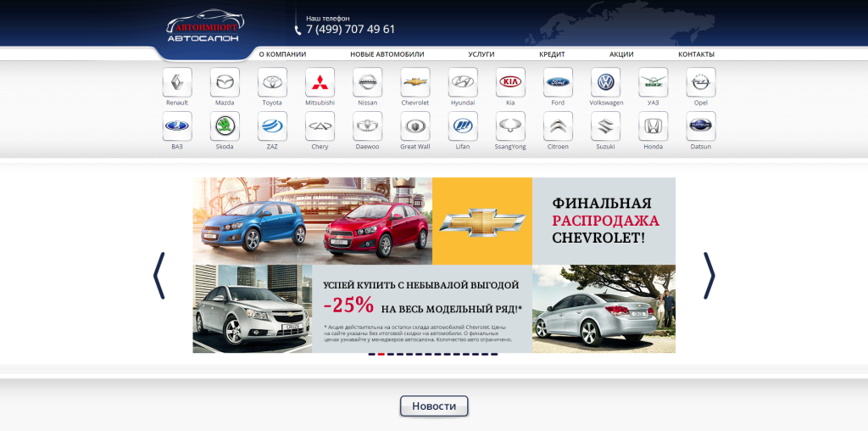Open the УАЗ brand icon
The image size is (868, 431).
point(654,82)
